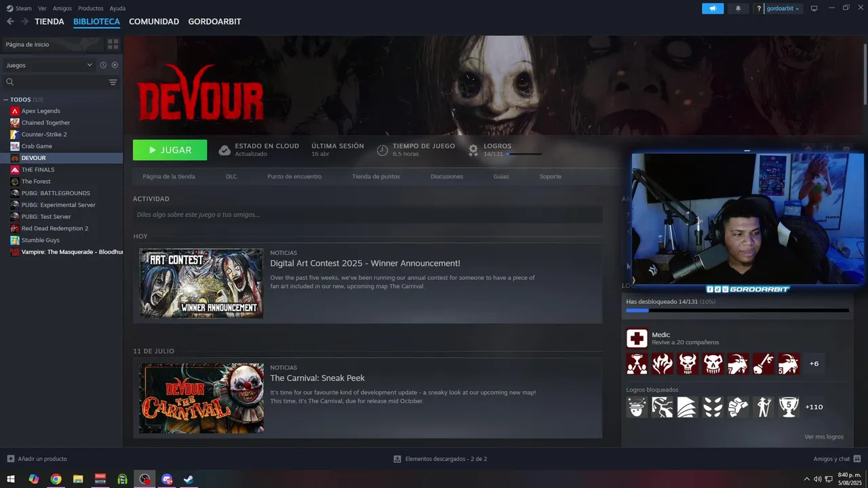The image size is (868, 488).
Task: Open the Steam menu
Action: 20,8
